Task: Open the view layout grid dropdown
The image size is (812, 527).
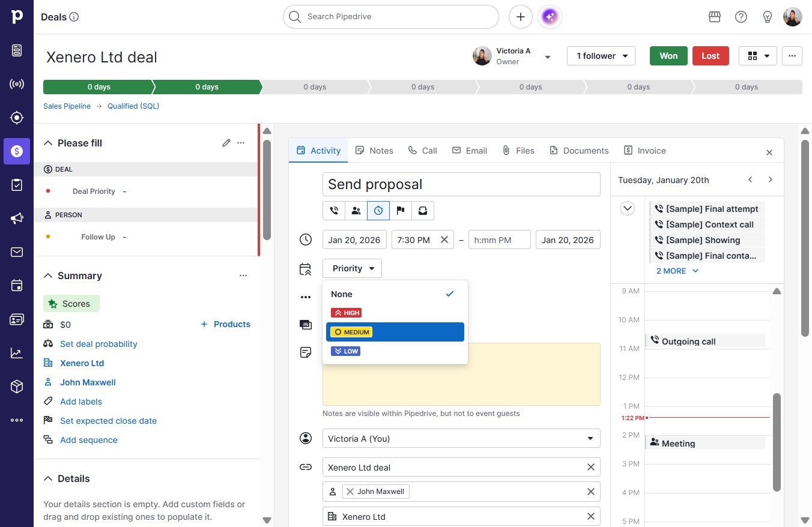Action: [758, 56]
